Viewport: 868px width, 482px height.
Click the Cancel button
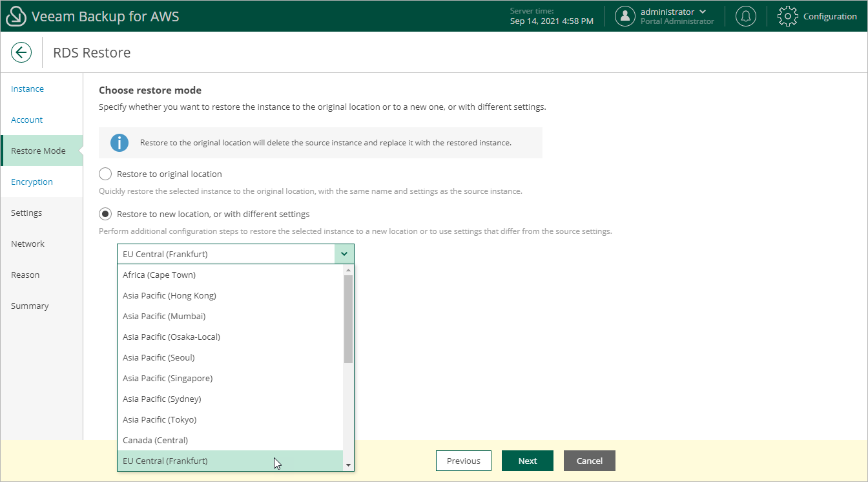point(590,461)
